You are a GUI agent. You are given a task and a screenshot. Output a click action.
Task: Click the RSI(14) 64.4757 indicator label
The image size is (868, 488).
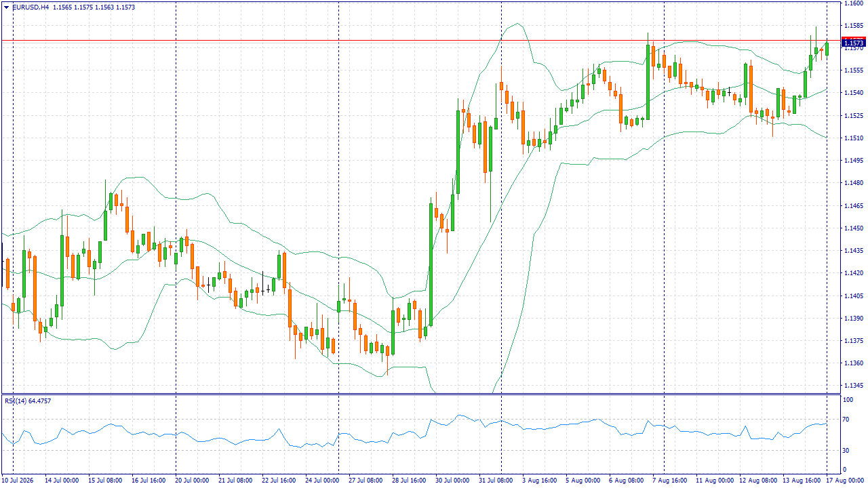pyautogui.click(x=28, y=401)
